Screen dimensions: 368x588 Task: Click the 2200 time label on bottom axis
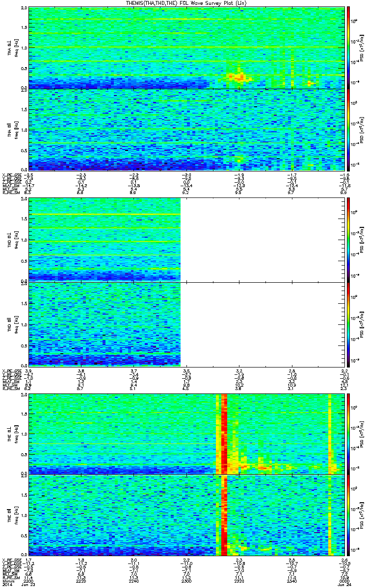pos(28,581)
